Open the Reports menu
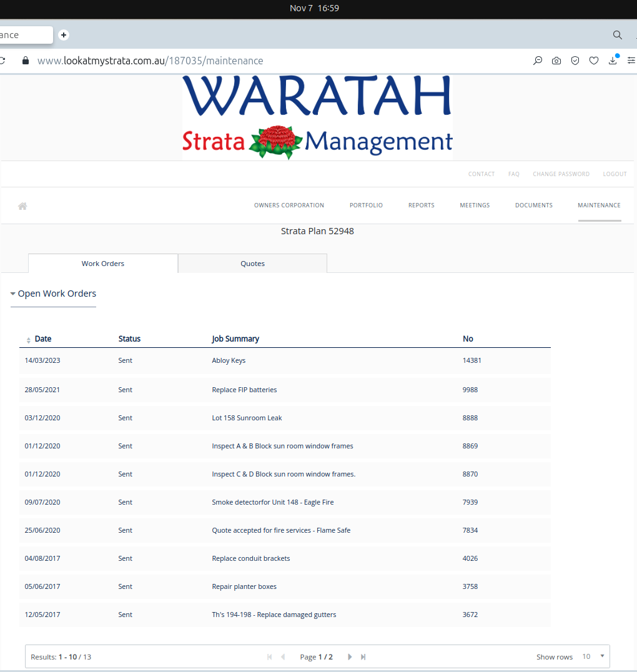The width and height of the screenshot is (637, 672). coord(422,205)
